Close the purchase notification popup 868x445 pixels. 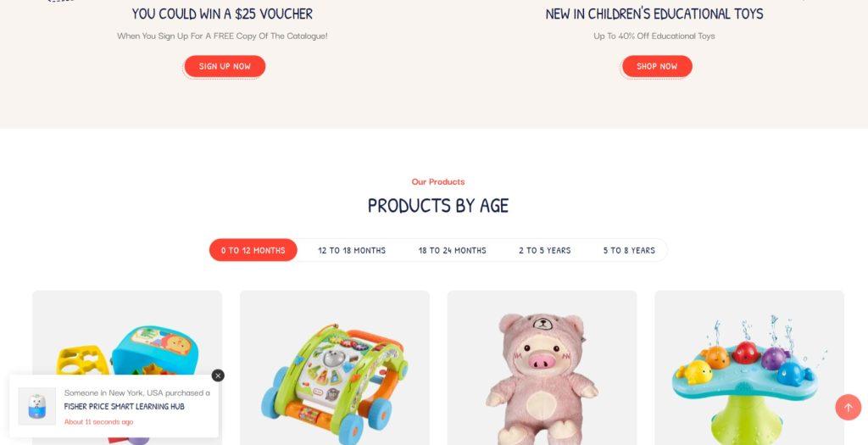click(218, 375)
